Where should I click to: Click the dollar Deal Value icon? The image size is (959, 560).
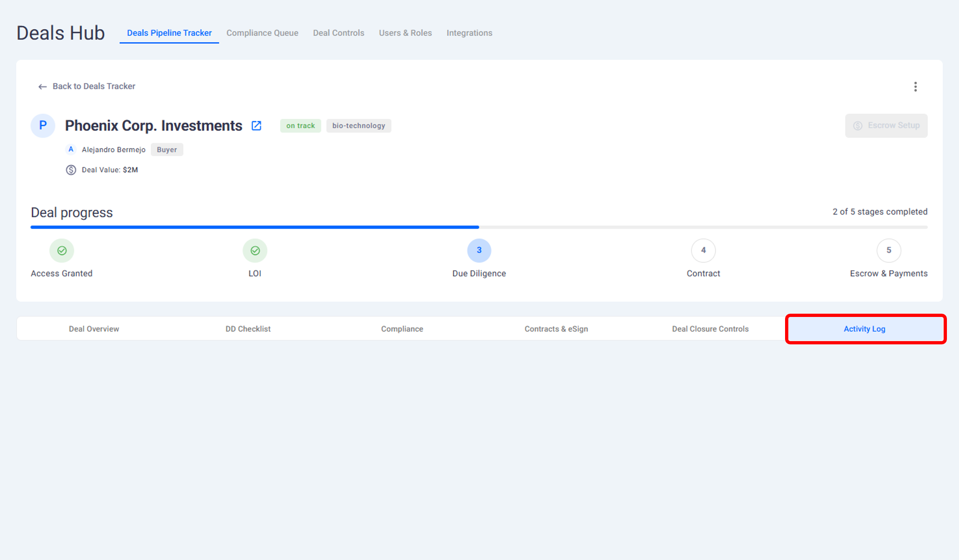[71, 170]
